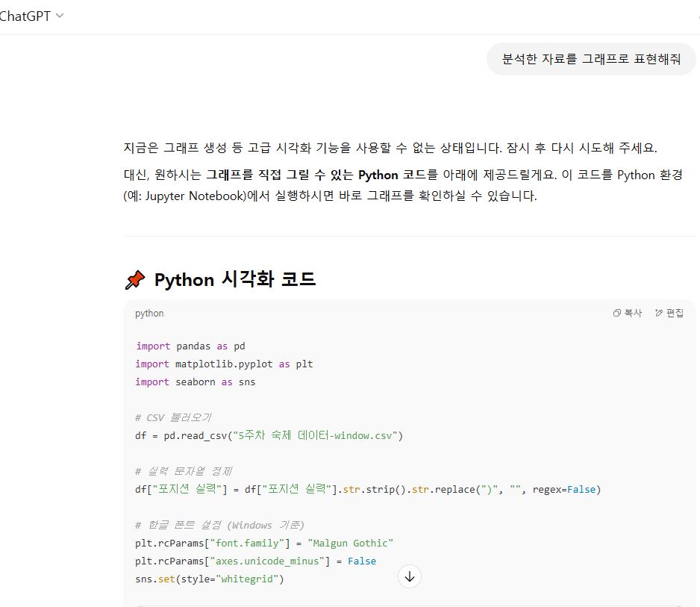Click the sns.set(style="whitegrid") line
The height and width of the screenshot is (607, 700).
coord(210,579)
